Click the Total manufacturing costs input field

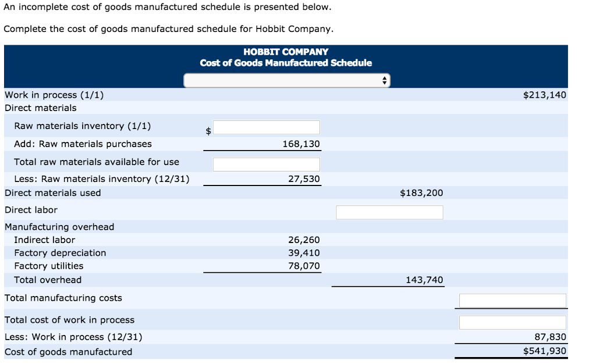click(x=512, y=300)
